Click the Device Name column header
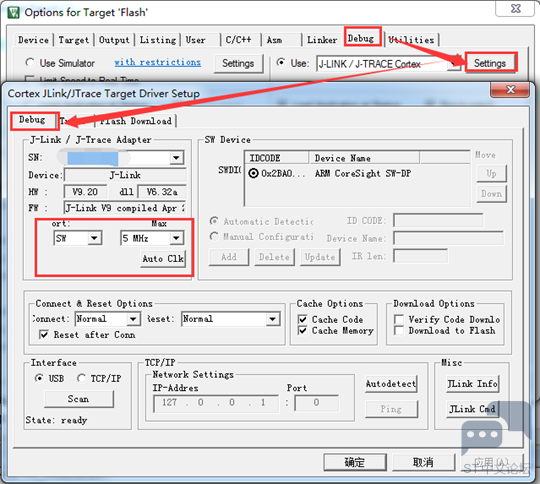This screenshot has height=484, width=540. (364, 158)
